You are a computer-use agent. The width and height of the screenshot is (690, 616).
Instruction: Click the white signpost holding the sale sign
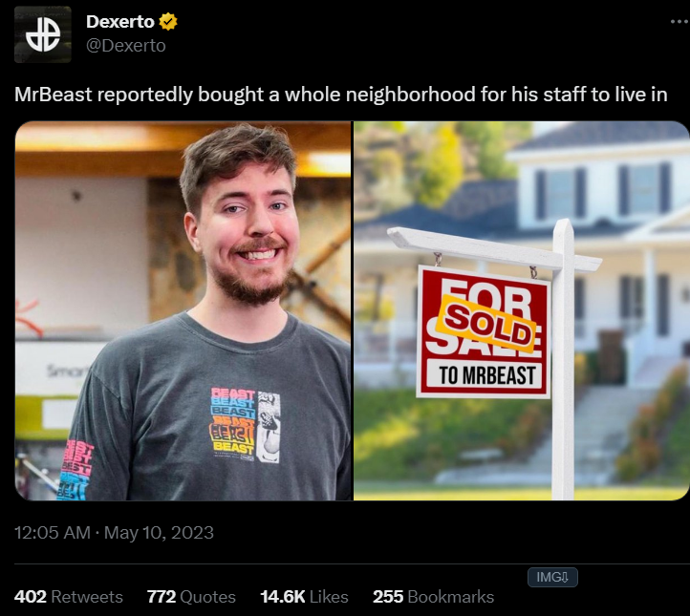coord(563,359)
